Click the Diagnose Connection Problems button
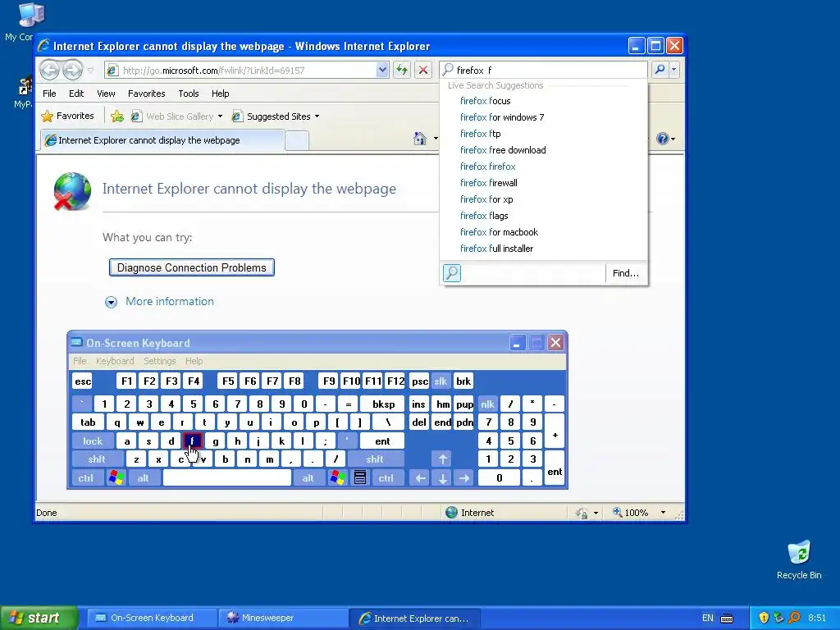 192,267
